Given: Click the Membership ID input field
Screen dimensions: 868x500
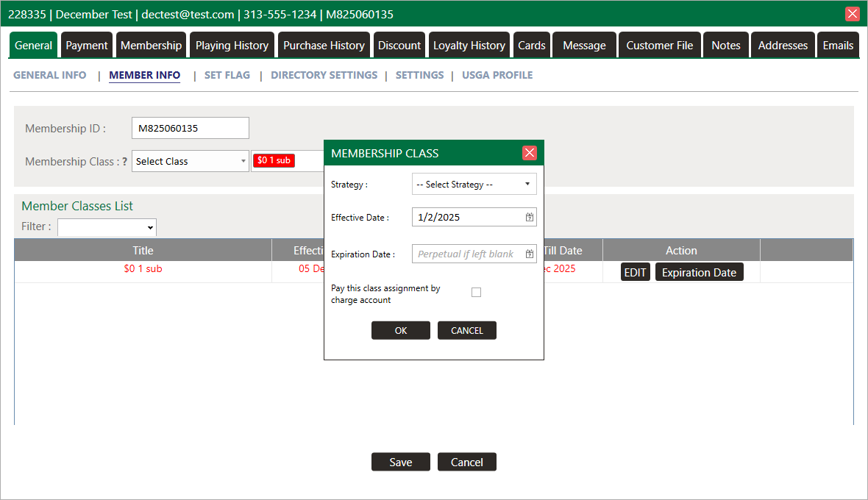Looking at the screenshot, I should click(x=190, y=128).
